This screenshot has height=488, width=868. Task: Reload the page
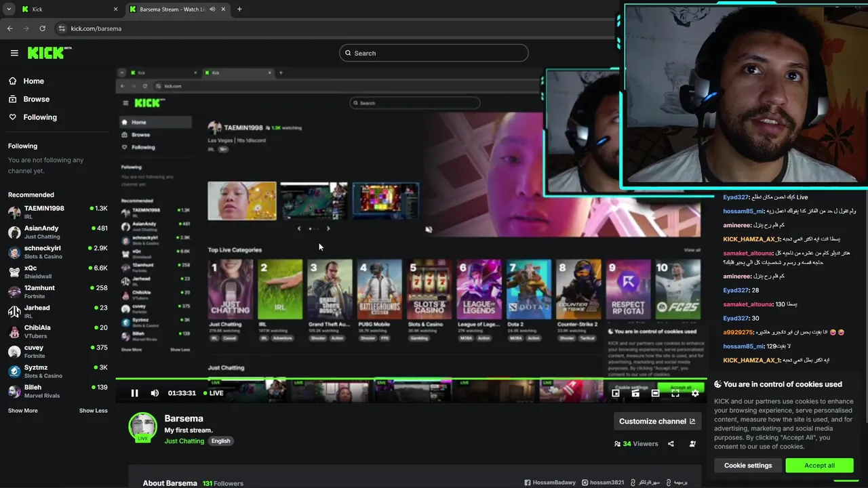[42, 28]
